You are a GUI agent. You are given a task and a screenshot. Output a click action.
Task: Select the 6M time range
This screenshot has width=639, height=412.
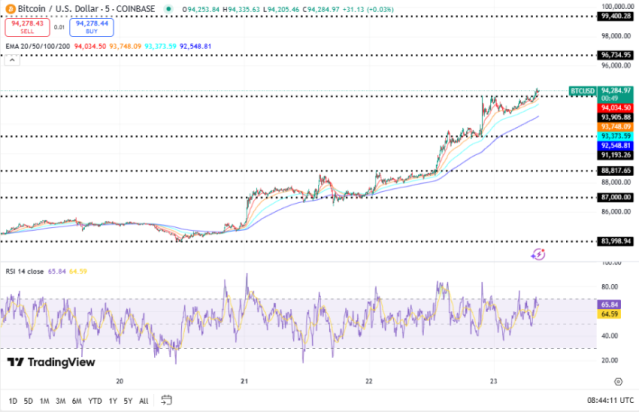tap(77, 399)
